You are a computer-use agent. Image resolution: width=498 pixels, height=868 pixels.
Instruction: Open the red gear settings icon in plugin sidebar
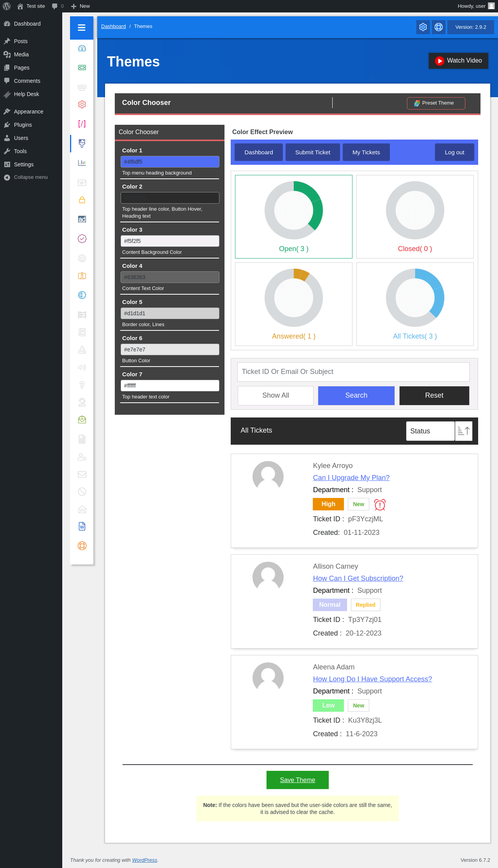pyautogui.click(x=82, y=105)
